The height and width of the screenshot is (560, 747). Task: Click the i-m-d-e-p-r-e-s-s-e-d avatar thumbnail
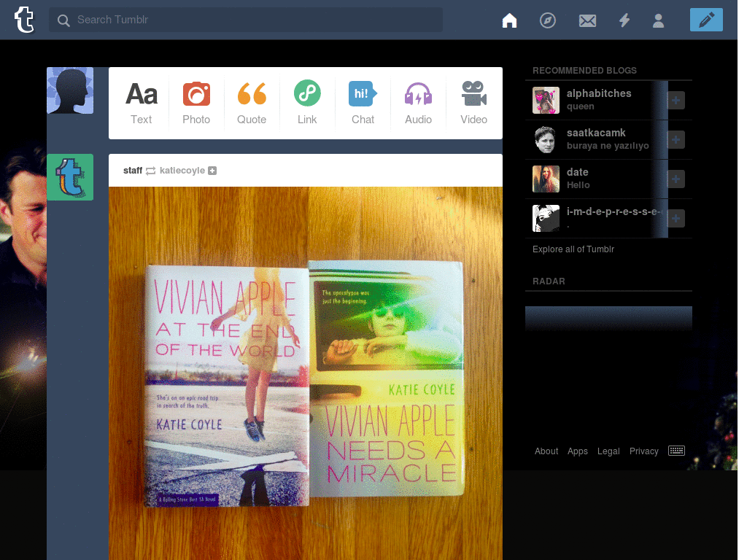click(x=546, y=219)
